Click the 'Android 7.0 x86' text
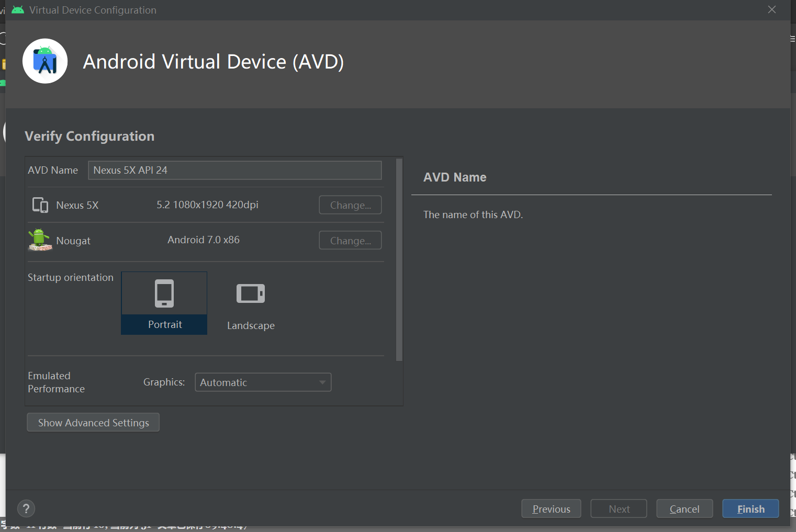The width and height of the screenshot is (796, 532). point(204,240)
